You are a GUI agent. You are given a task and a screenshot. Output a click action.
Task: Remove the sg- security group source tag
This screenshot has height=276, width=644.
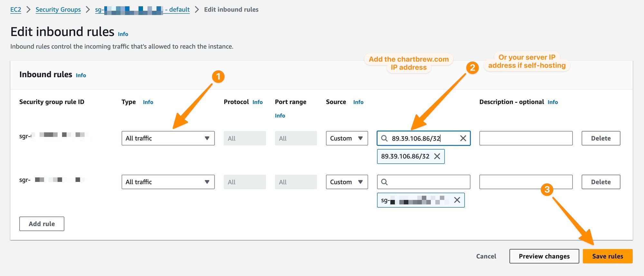pos(457,200)
